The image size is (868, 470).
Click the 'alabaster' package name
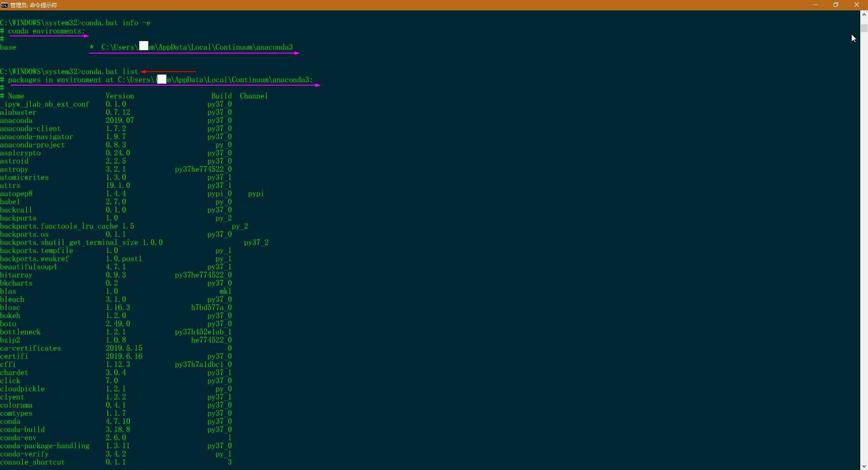[18, 112]
